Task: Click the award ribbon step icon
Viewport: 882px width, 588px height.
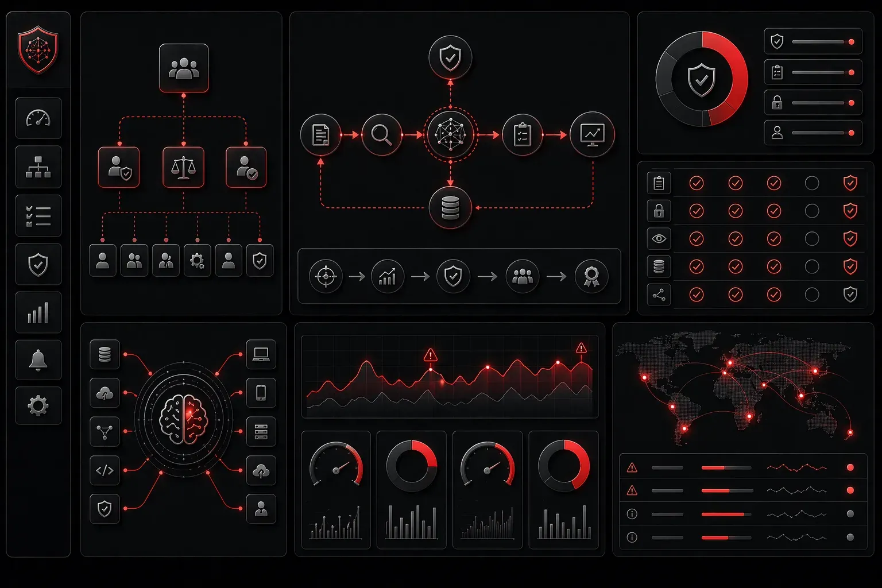Action: (591, 276)
